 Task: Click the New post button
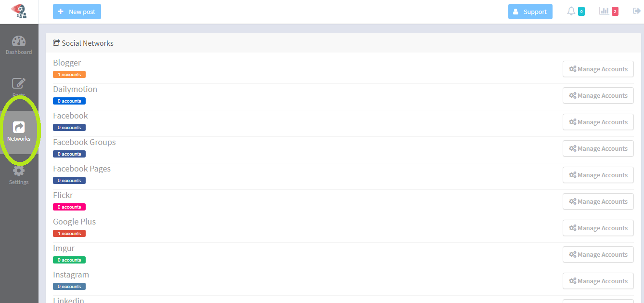(x=77, y=12)
